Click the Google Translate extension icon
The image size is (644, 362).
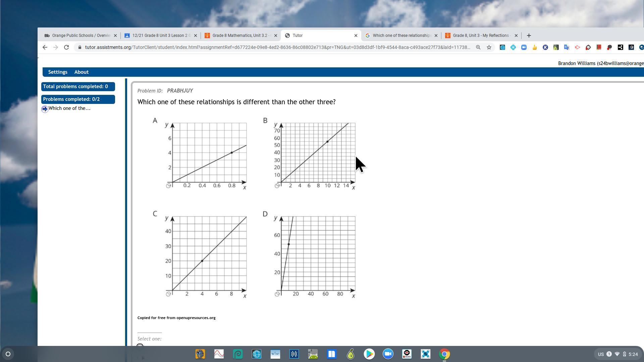tap(567, 47)
